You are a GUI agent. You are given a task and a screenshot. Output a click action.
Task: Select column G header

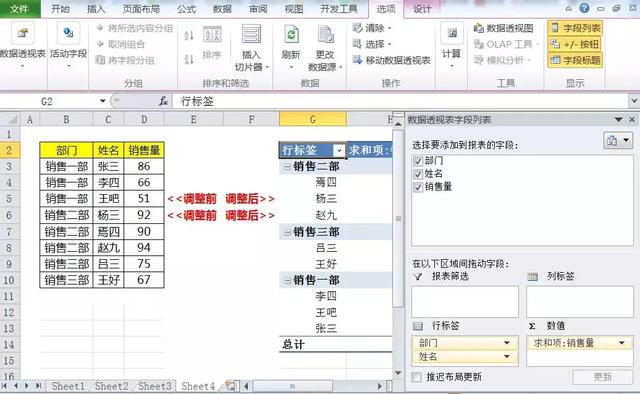coord(313,119)
